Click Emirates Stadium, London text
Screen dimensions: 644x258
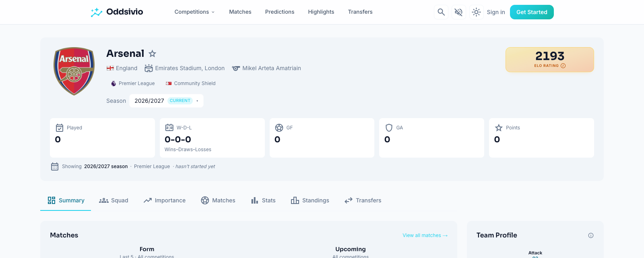tap(190, 69)
